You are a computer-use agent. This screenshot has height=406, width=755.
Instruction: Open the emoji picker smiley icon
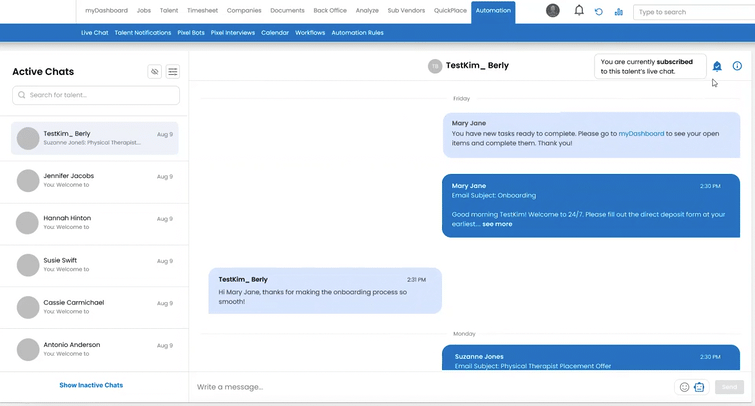[x=684, y=387]
